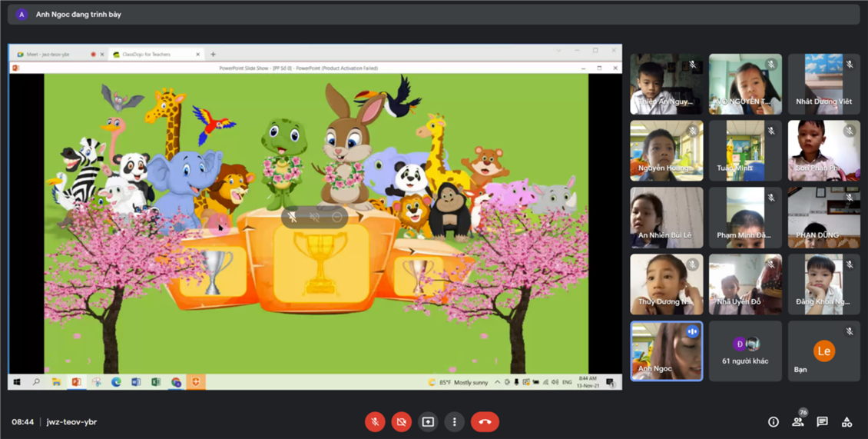Click the meeting code jwz-teov-ybr
Screen dimensions: 868x439
coord(72,422)
